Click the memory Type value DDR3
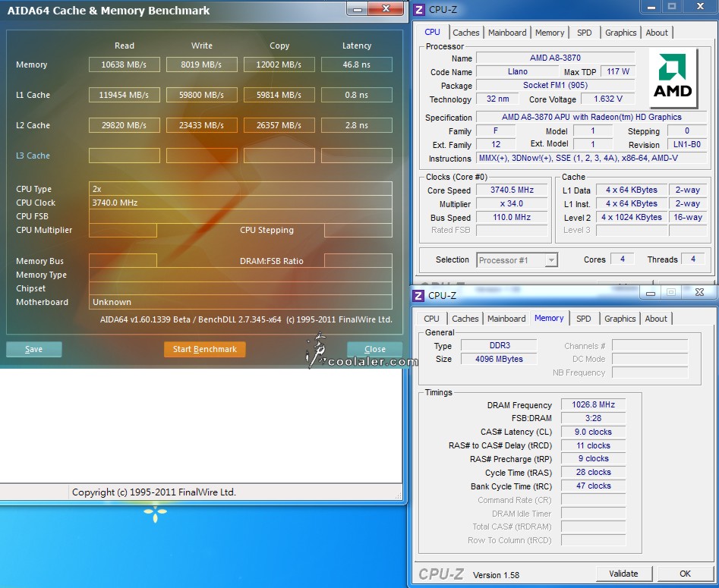The height and width of the screenshot is (588, 719). coord(500,345)
